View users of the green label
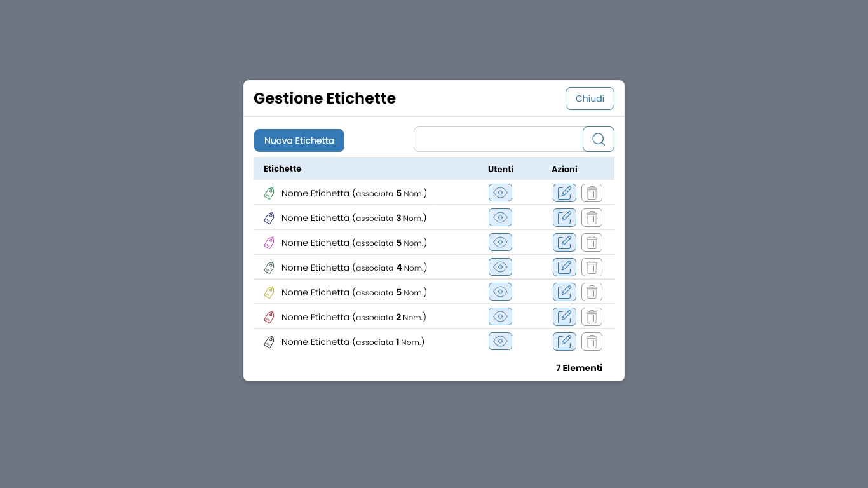868x488 pixels. pos(500,193)
